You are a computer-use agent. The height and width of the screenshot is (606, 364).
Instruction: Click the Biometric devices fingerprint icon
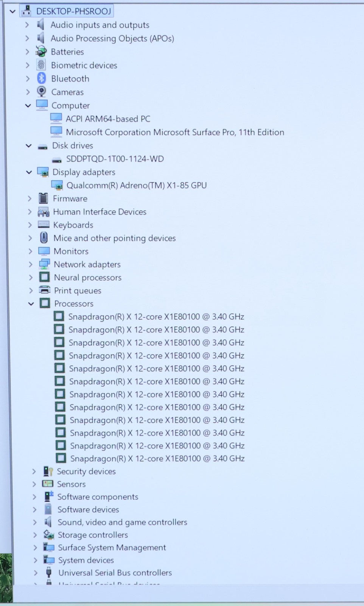coord(41,65)
